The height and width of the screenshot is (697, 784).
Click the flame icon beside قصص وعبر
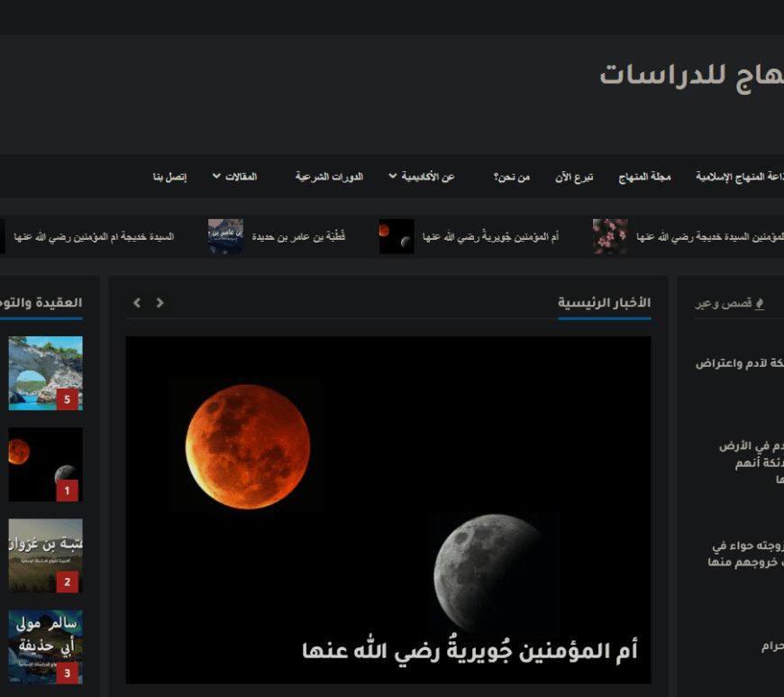760,304
